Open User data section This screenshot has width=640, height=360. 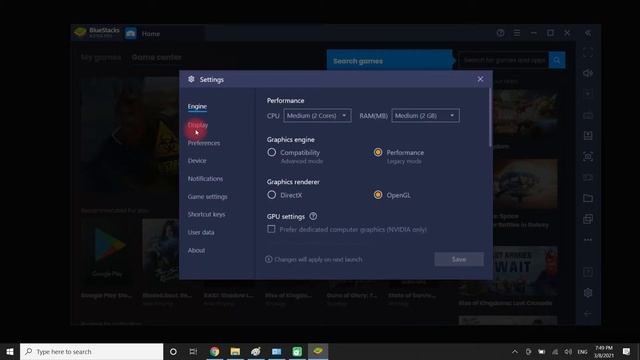point(201,232)
